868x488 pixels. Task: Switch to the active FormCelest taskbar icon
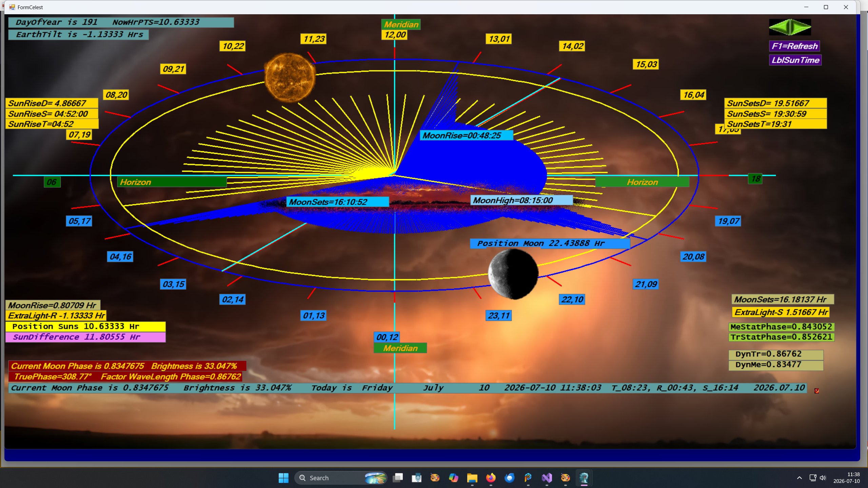tap(584, 478)
